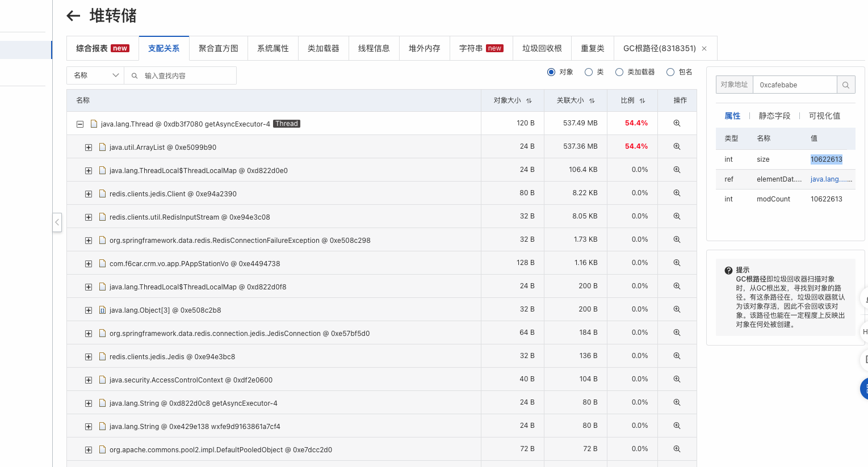The image size is (868, 467).
Task: Open the 垃圾回收根 tab
Action: point(542,48)
